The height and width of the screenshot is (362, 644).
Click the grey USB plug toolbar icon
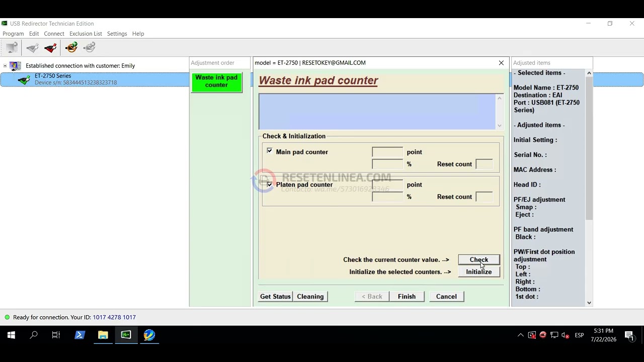(32, 48)
